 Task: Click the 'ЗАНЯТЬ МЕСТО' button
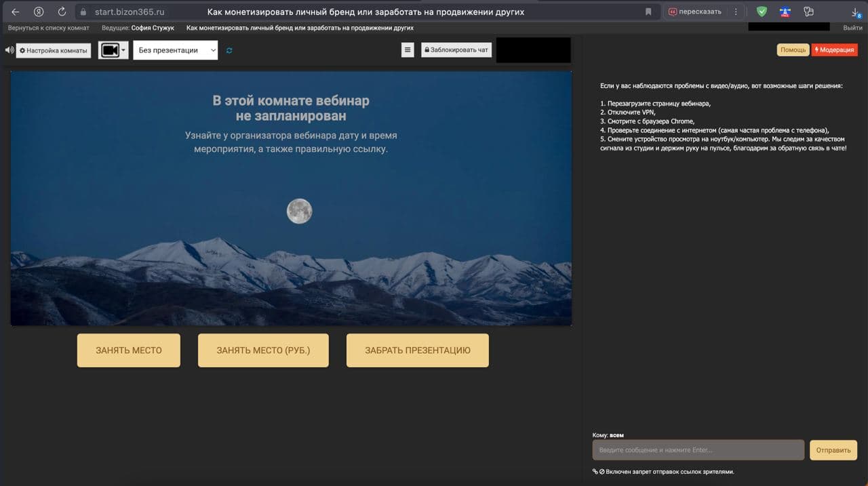129,350
